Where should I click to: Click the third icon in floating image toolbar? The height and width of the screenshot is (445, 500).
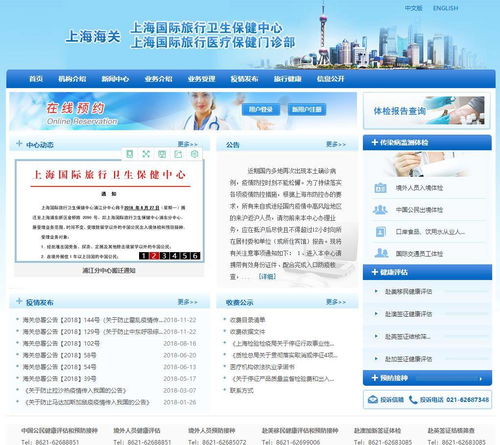[162, 154]
